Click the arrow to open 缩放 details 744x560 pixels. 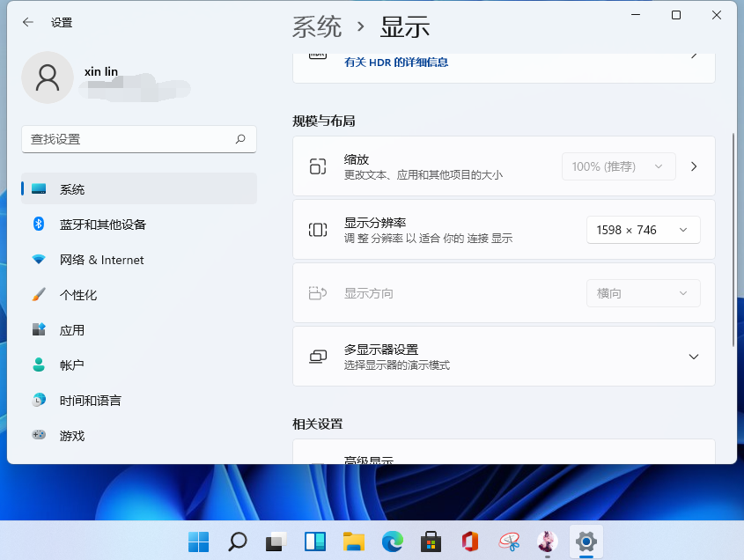[x=694, y=166]
